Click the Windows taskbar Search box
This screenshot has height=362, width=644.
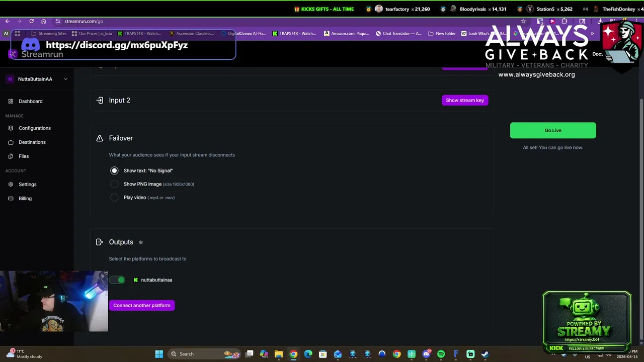tap(204, 354)
